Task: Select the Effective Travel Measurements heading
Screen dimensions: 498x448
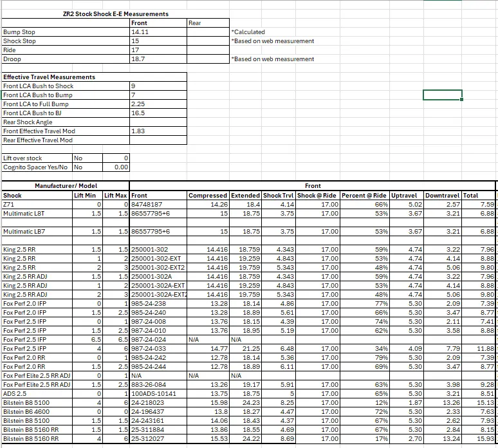Action: tap(50, 77)
